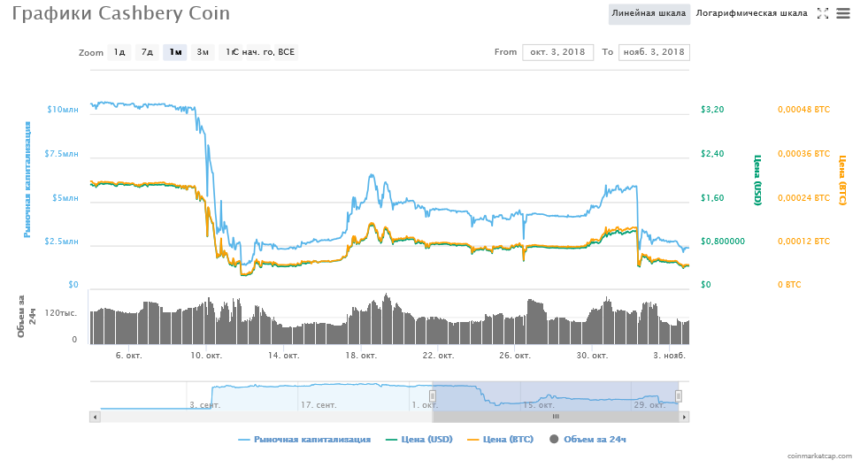This screenshot has height=468, width=868.
Task: Toggle Рыночная капитализация legend series
Action: pyautogui.click(x=304, y=439)
